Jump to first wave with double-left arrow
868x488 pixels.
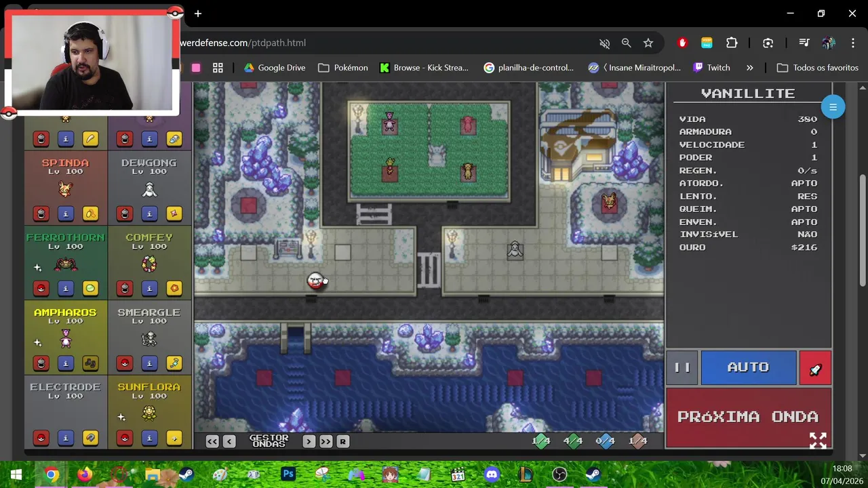coord(212,441)
